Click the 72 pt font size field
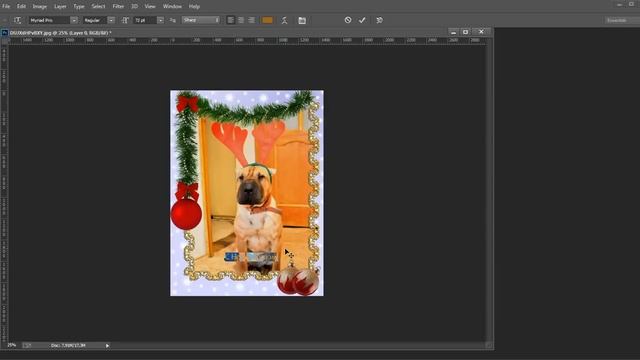This screenshot has height=360, width=640. [145, 20]
